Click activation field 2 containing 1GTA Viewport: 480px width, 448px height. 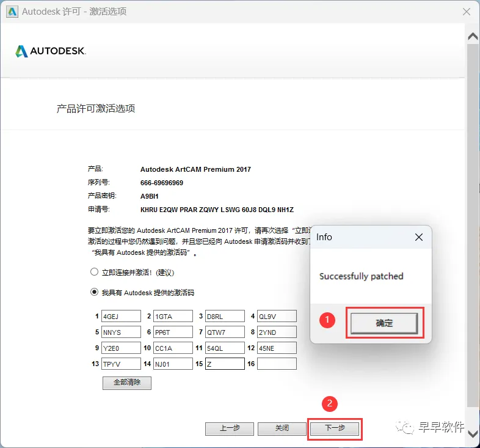(x=173, y=316)
